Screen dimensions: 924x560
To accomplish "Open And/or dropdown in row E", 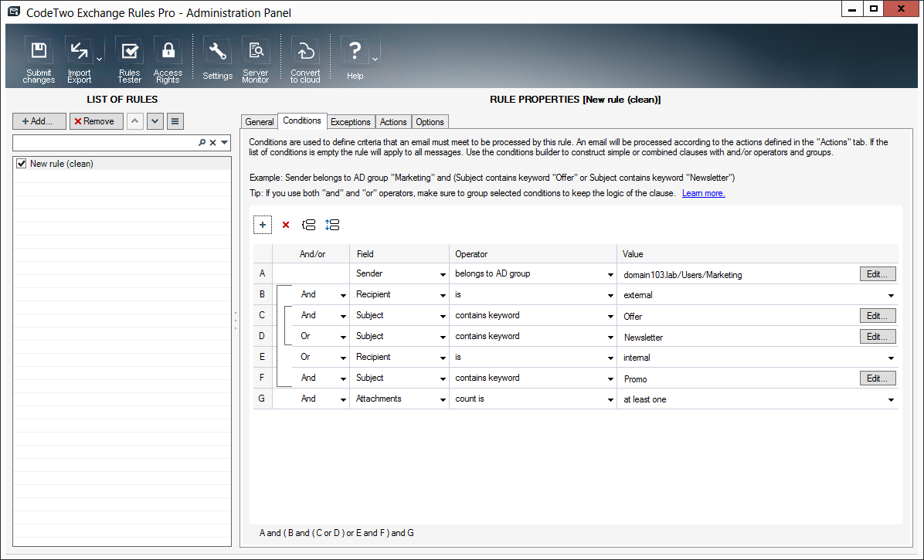I will (x=343, y=358).
